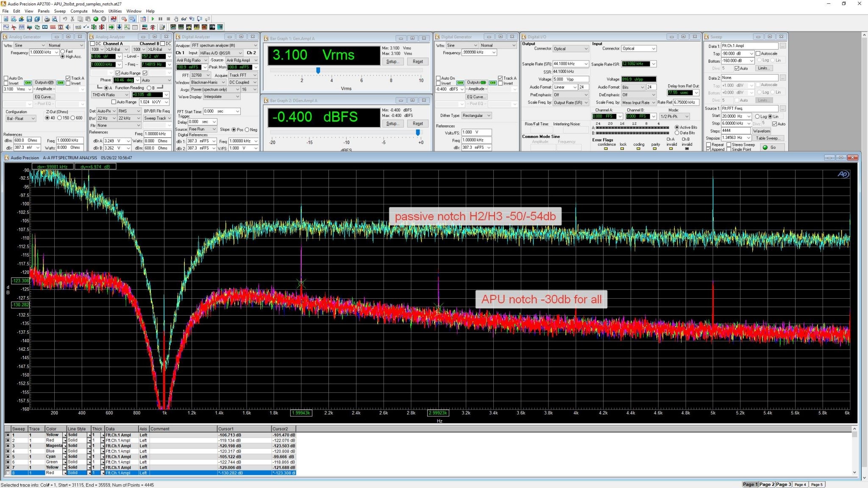Image resolution: width=868 pixels, height=488 pixels.
Task: Click Bar Graph 1 Vrms slider handle
Action: (318, 70)
